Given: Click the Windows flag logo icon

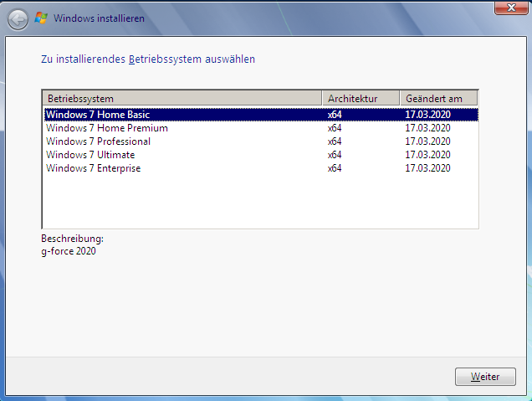Looking at the screenshot, I should point(41,18).
